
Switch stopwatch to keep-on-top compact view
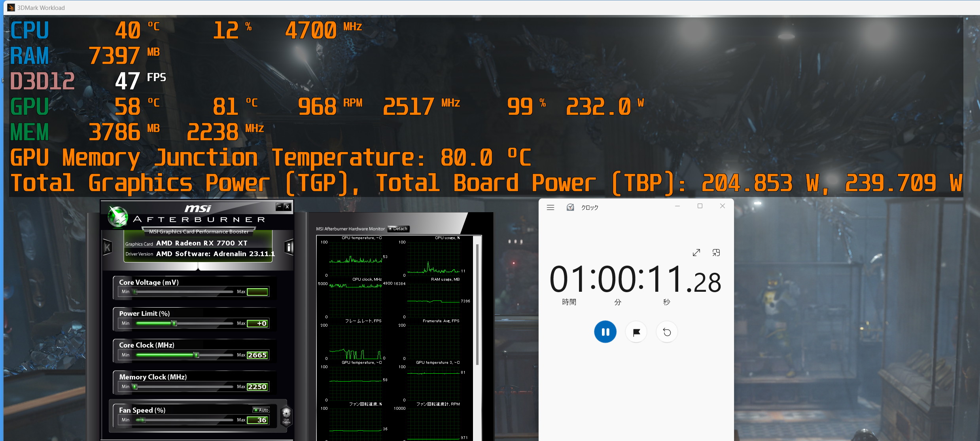716,253
